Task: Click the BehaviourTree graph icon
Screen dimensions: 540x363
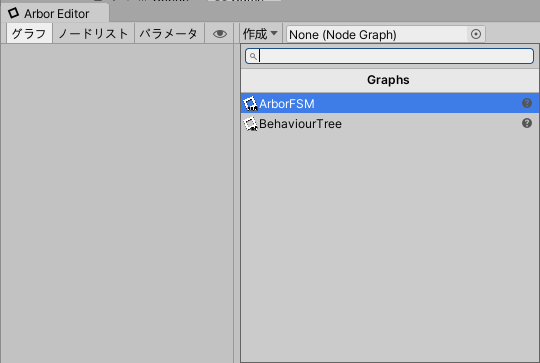Action: coord(250,124)
